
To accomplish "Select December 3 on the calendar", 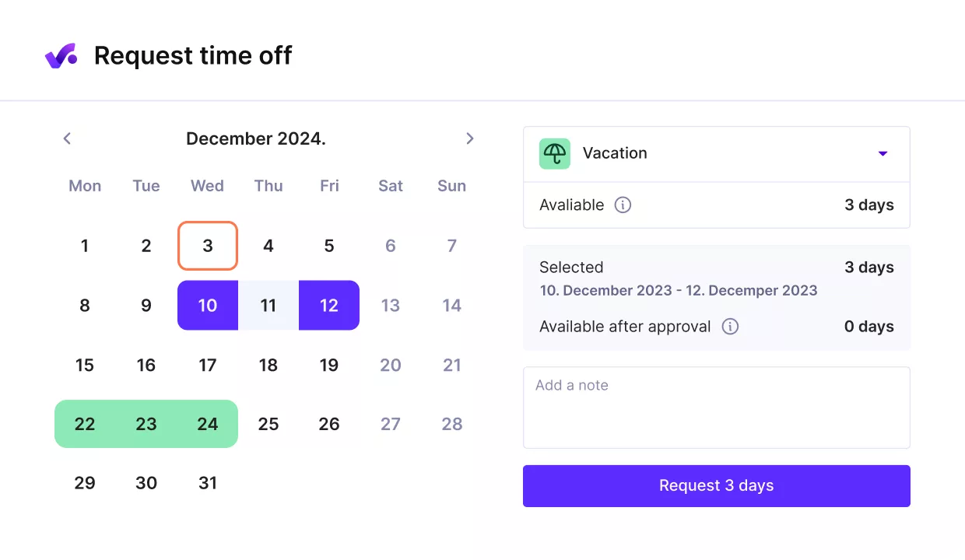I will point(207,246).
